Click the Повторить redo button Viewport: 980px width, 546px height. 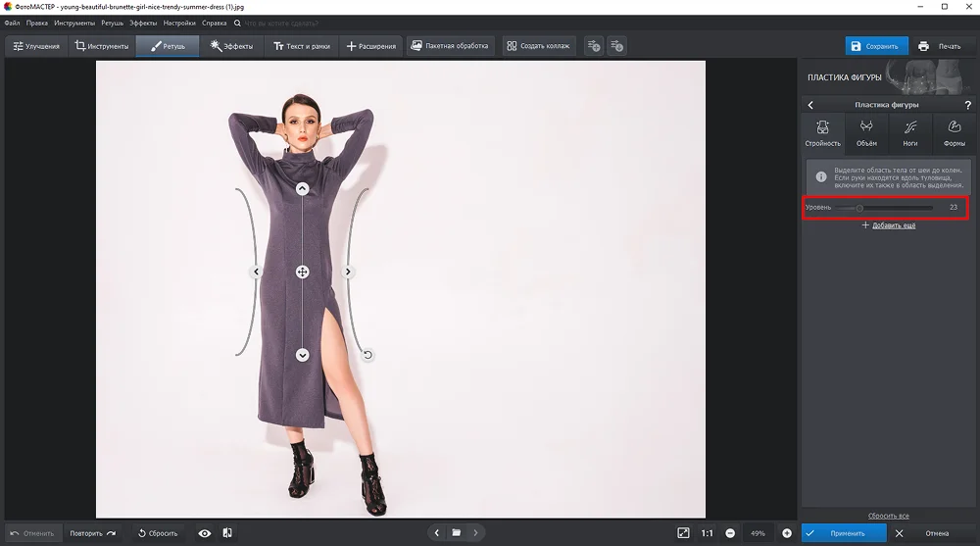click(x=92, y=533)
